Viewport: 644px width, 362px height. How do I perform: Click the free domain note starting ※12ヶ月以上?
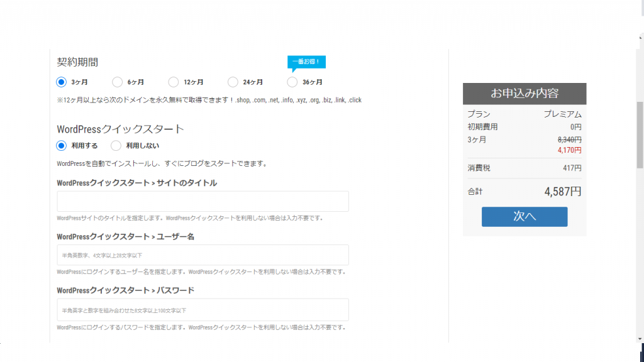click(x=209, y=100)
